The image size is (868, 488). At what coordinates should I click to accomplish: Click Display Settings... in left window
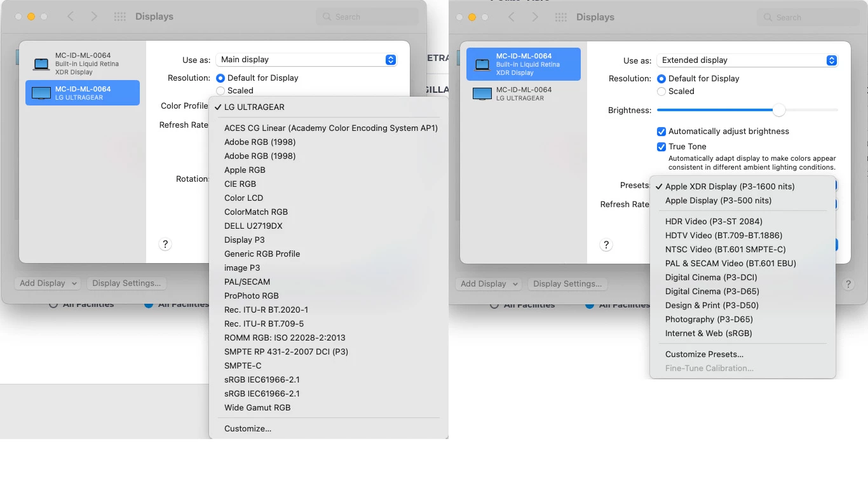click(126, 283)
